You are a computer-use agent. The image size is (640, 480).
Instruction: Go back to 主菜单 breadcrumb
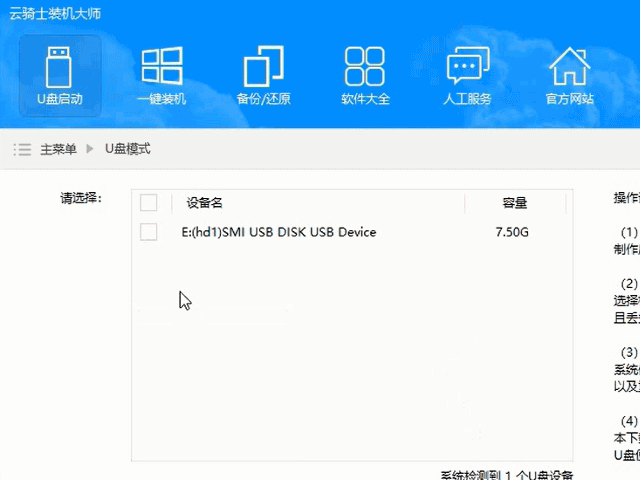click(58, 149)
